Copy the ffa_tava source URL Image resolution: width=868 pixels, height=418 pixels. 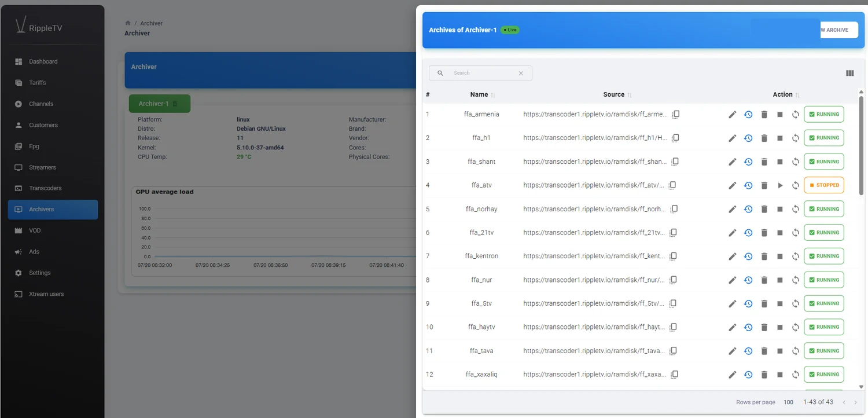click(674, 351)
